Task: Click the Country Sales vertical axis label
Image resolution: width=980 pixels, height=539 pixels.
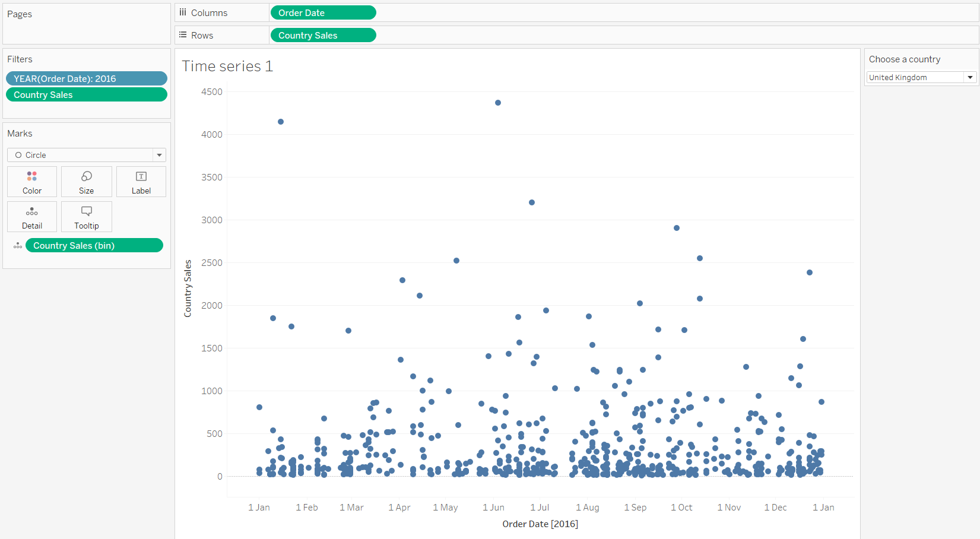Action: [x=188, y=288]
